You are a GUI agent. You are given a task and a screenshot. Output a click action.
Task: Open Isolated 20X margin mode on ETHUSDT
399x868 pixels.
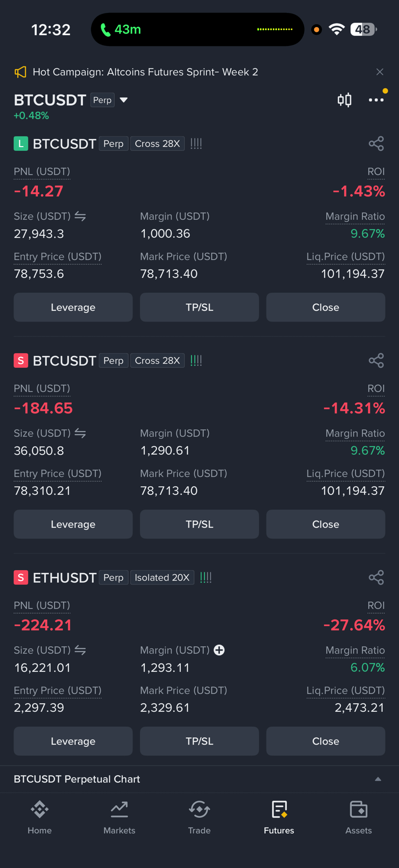point(162,578)
